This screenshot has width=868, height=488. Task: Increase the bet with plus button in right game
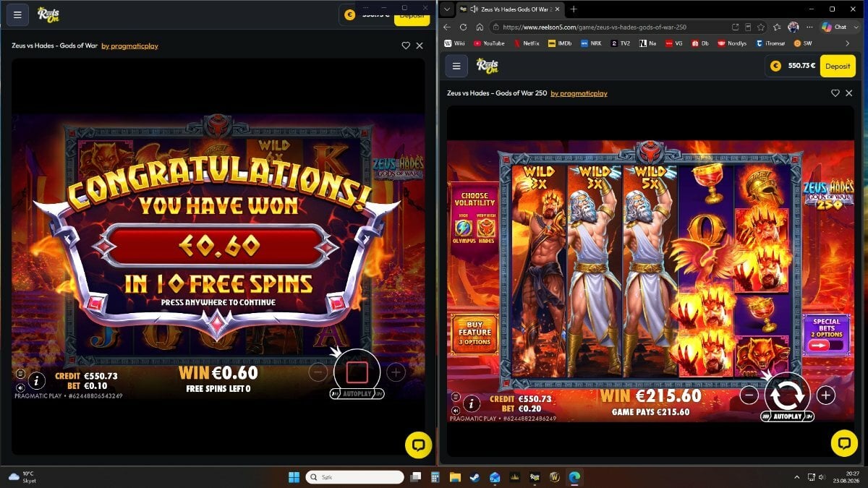click(826, 395)
